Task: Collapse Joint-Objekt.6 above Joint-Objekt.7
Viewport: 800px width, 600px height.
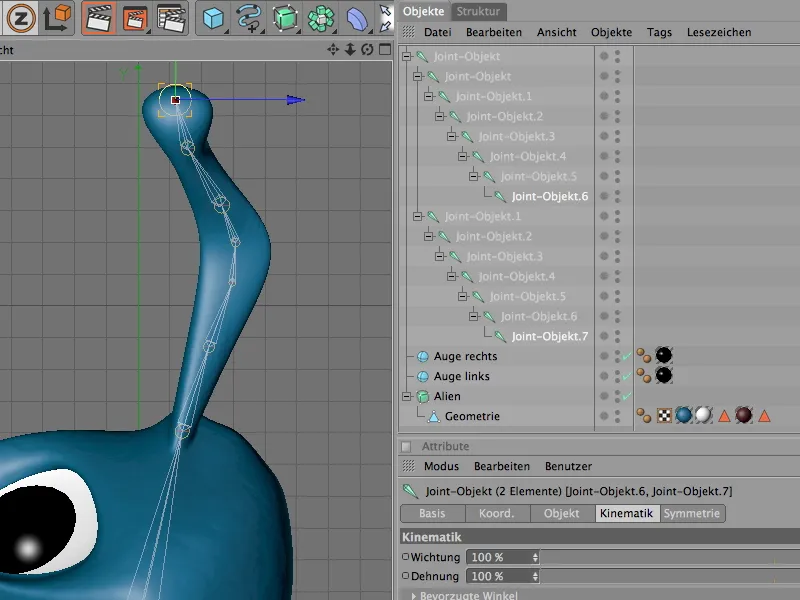Action: 473,316
